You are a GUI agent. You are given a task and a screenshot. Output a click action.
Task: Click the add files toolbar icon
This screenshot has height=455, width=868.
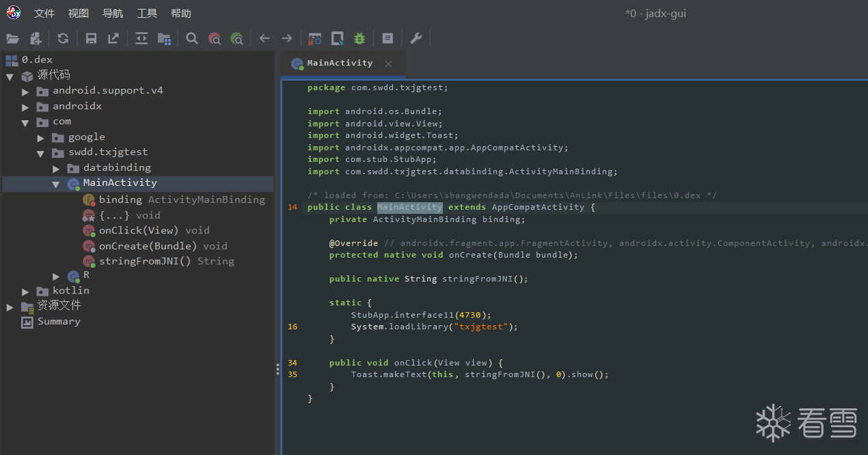pyautogui.click(x=36, y=39)
